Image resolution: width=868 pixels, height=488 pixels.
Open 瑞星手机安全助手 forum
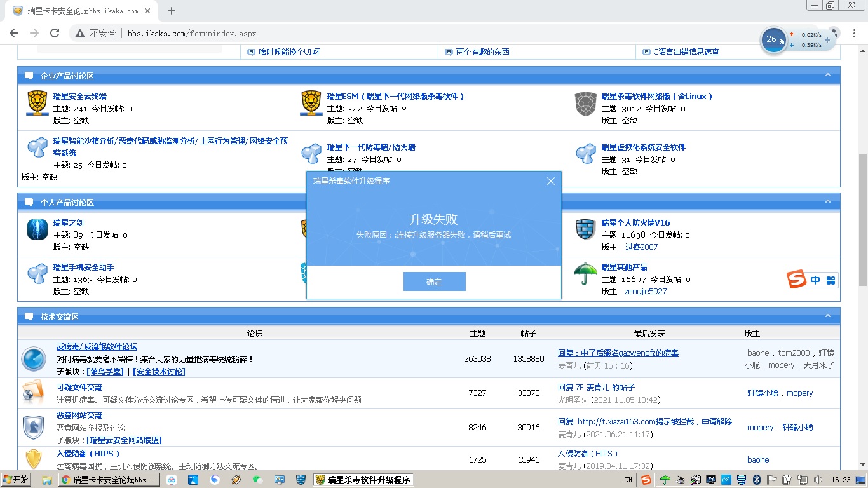click(84, 268)
